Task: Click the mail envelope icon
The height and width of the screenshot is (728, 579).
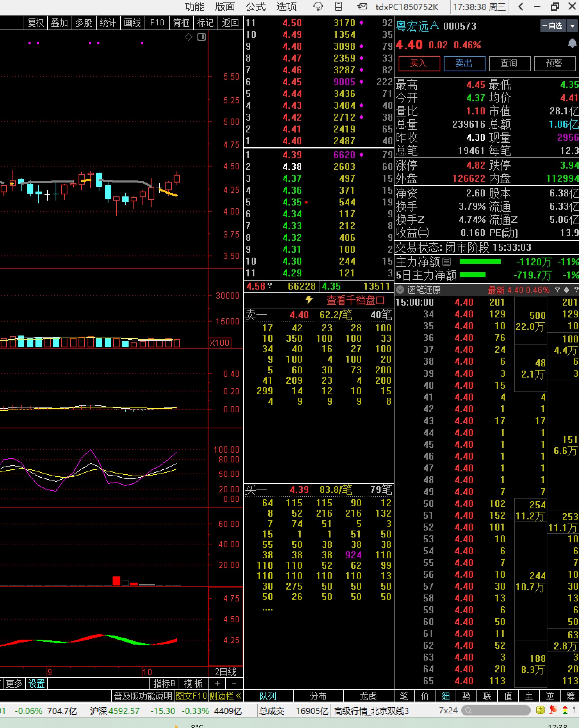Action: click(x=362, y=7)
